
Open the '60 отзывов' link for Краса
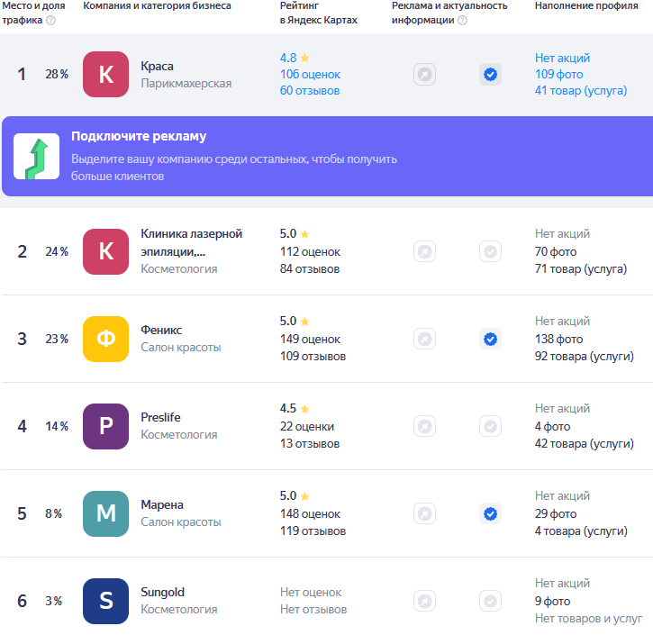pyautogui.click(x=310, y=90)
